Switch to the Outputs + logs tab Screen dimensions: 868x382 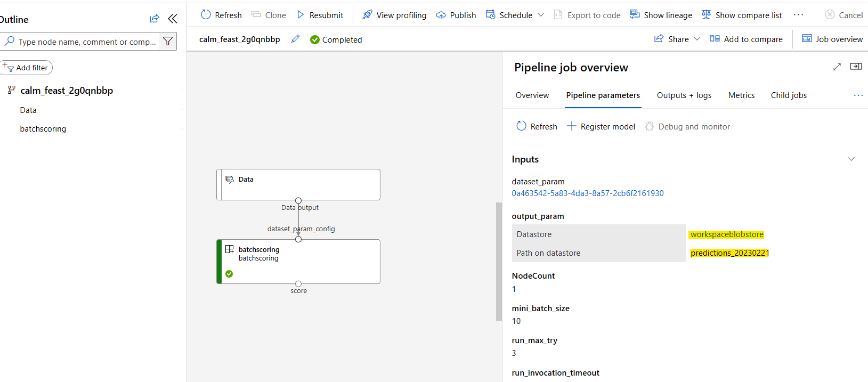(x=684, y=95)
